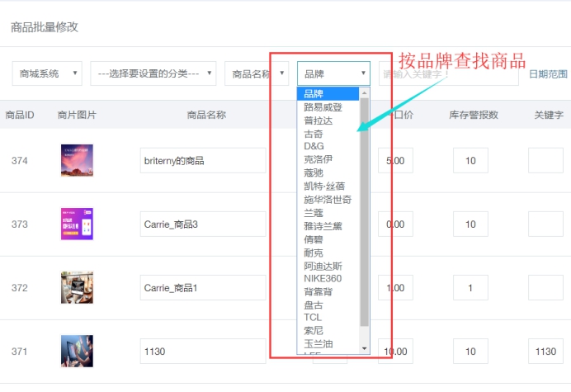Click product 373 thumbnail image
Screen dimensions: 571x392
click(77, 224)
